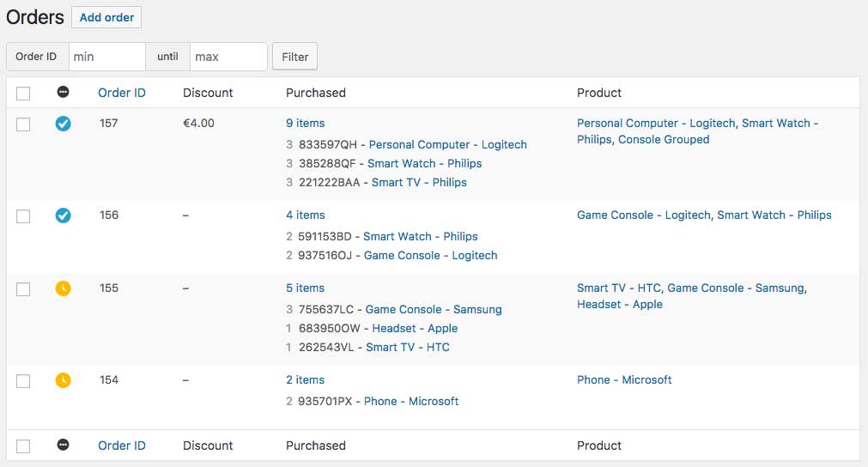The image size is (868, 467).
Task: Open the 4 items link
Action: coord(306,215)
